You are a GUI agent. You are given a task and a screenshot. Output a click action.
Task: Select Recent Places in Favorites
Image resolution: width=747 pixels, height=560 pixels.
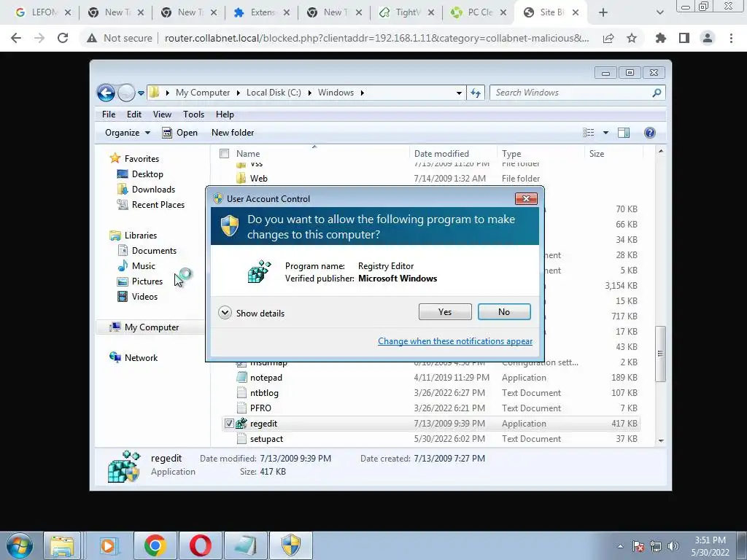(150, 204)
